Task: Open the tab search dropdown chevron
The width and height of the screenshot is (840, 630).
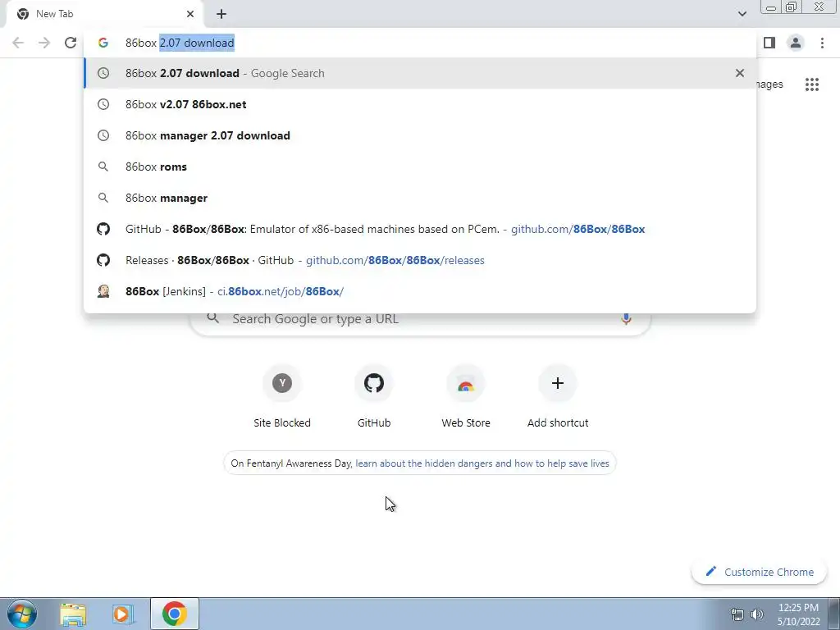Action: tap(742, 14)
